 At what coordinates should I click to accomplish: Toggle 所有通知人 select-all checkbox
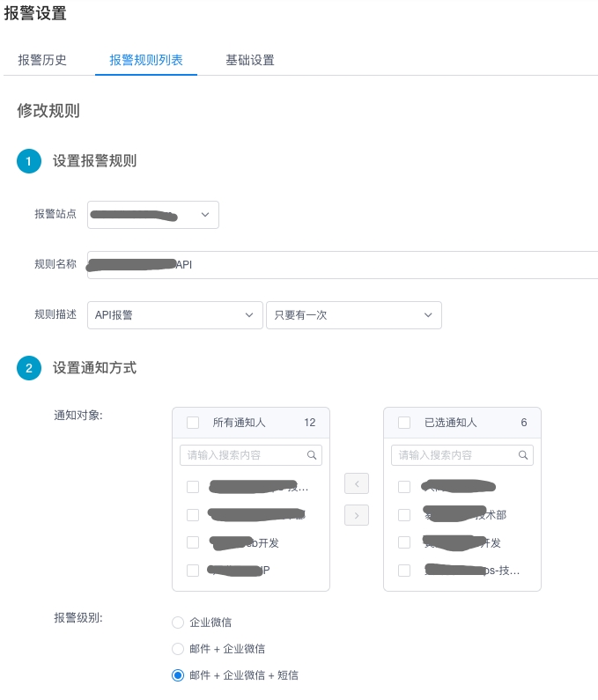coord(193,423)
